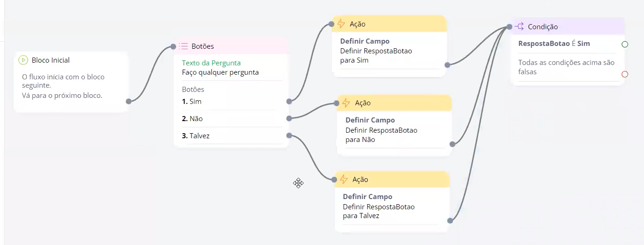Viewport: 644px width, 245px height.
Task: Click lightning icon of the Talvez action block
Action: click(344, 180)
